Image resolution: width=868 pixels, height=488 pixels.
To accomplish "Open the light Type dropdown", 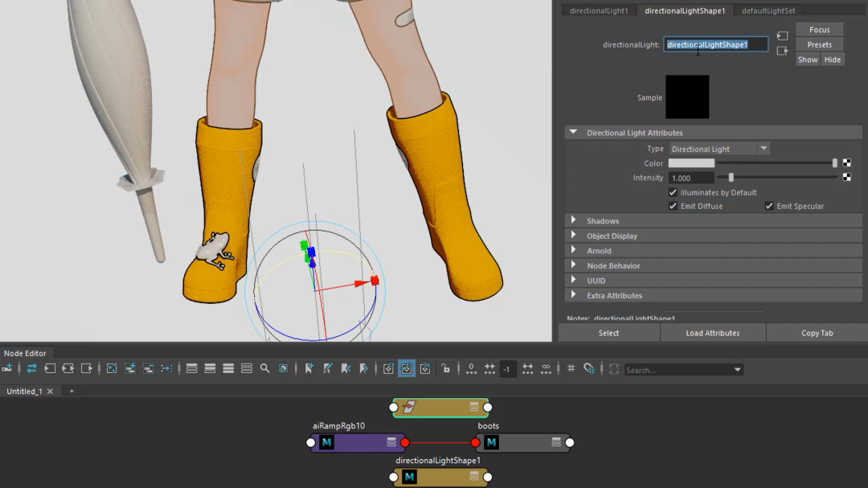I will point(719,149).
